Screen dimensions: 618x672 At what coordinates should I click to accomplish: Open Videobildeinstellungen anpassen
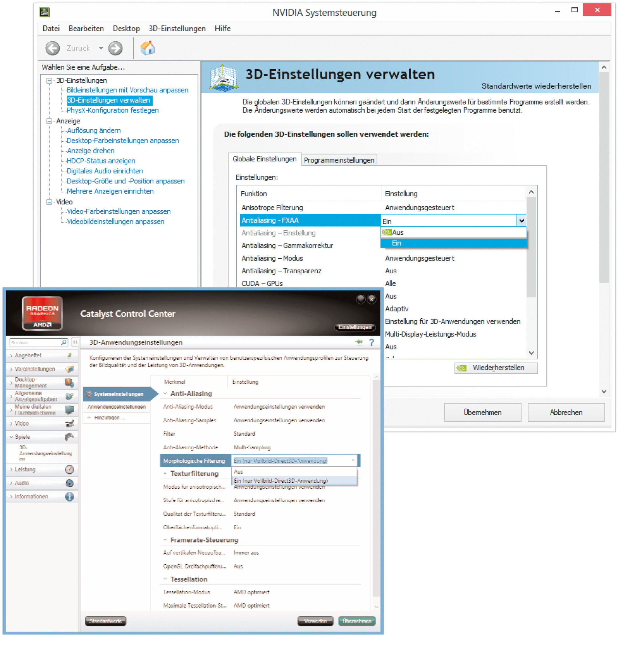pyautogui.click(x=116, y=221)
